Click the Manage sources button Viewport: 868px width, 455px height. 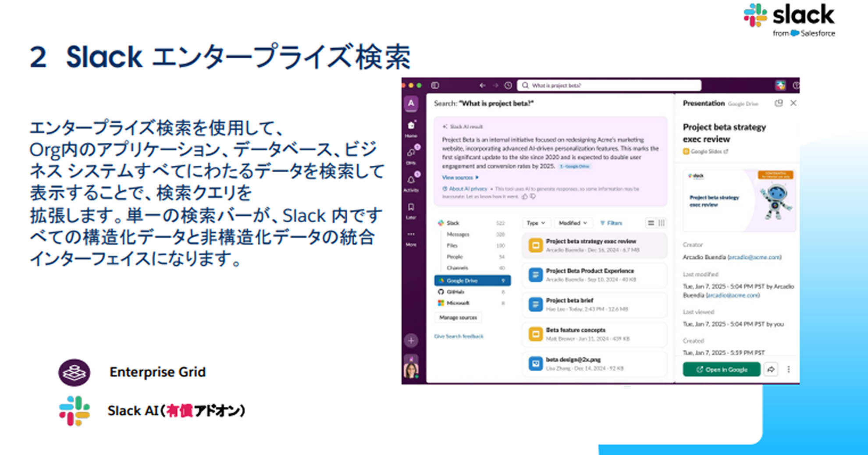[x=458, y=317]
